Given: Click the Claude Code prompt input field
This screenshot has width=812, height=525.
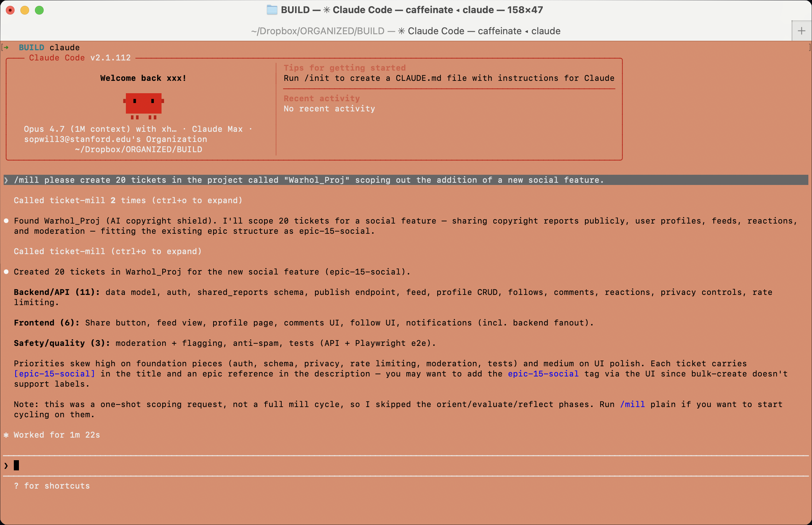Looking at the screenshot, I should point(406,466).
